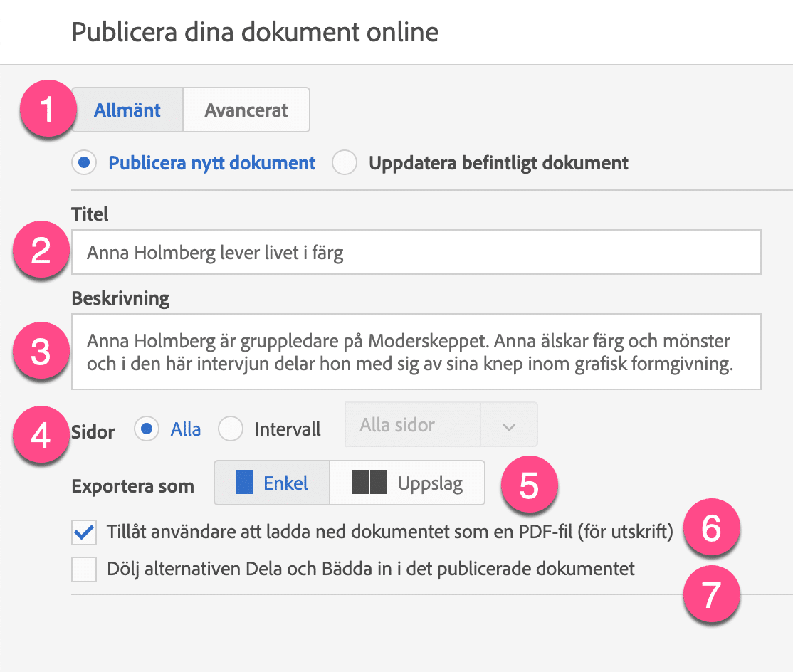Click the Titel input field
793x672 pixels.
click(x=416, y=252)
